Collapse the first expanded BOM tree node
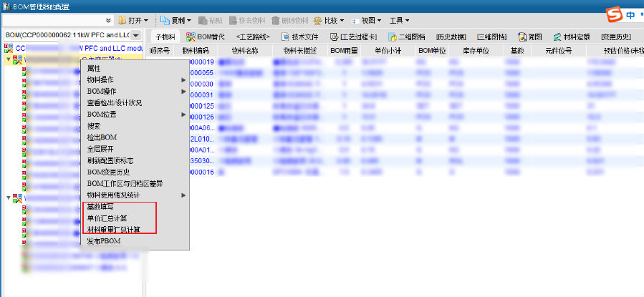 (8, 60)
